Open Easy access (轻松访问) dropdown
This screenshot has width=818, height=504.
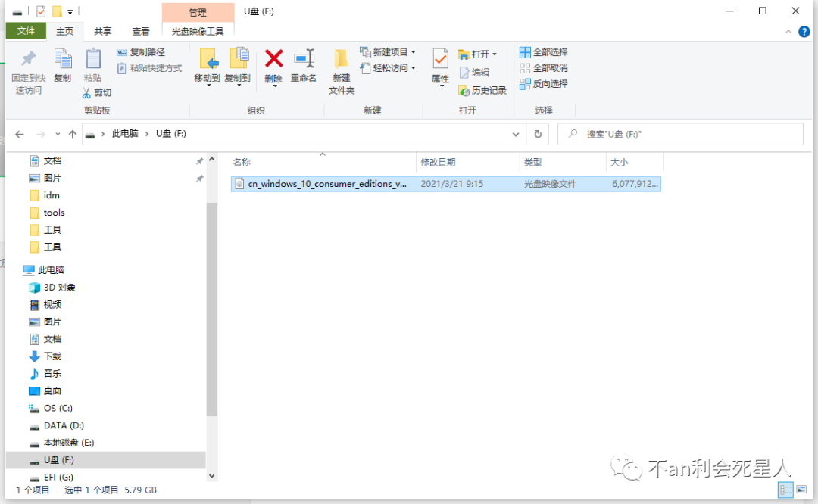pos(388,68)
